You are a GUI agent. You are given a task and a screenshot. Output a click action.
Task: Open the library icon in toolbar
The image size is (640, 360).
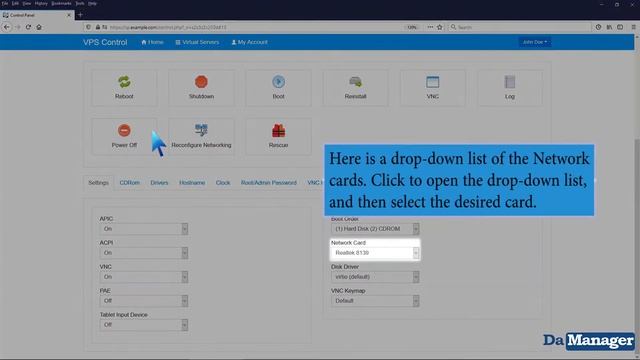pyautogui.click(x=609, y=27)
